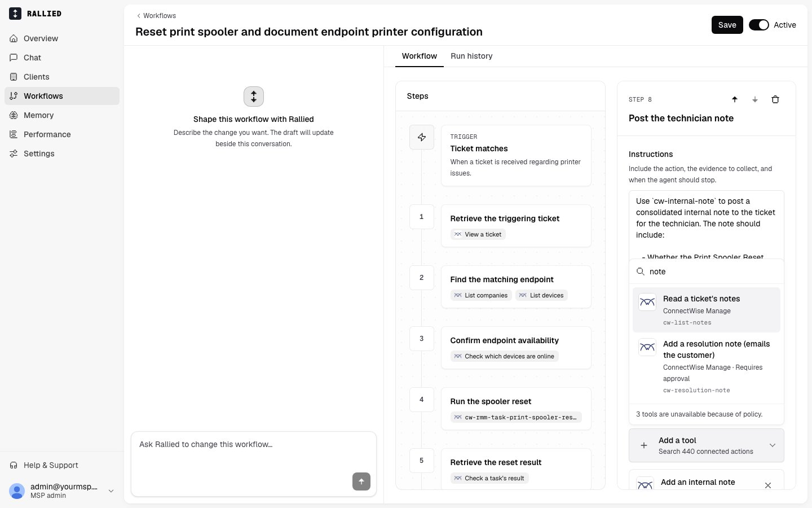Open the Settings sliders icon
This screenshot has width=812, height=508.
[14, 154]
